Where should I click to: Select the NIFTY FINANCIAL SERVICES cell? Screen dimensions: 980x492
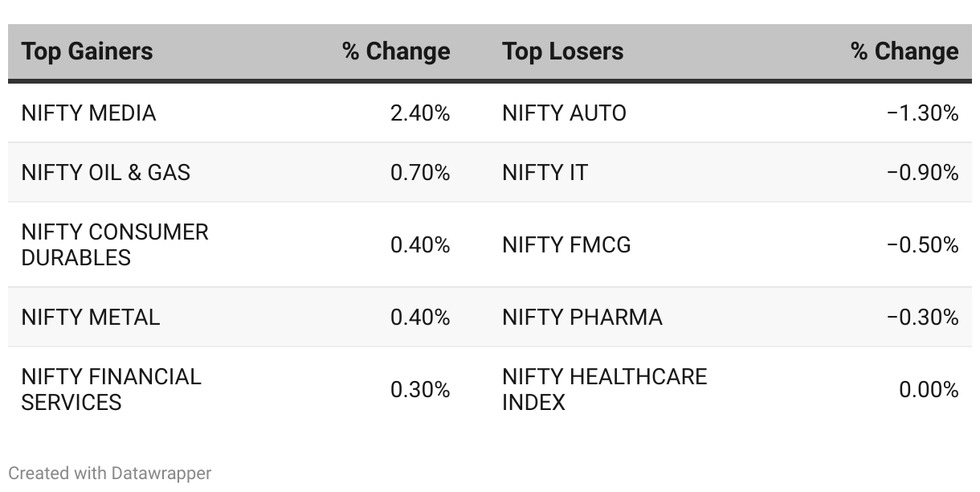111,389
